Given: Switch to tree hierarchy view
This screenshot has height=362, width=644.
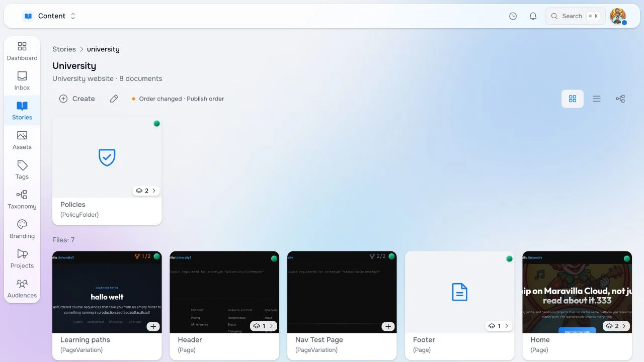Looking at the screenshot, I should click(620, 99).
